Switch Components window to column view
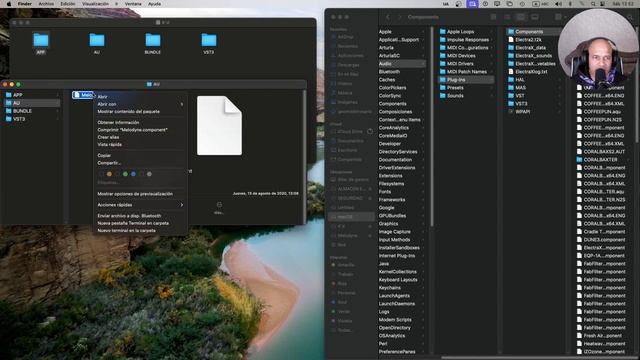Screen dimensions: 640x360 (x=521, y=17)
